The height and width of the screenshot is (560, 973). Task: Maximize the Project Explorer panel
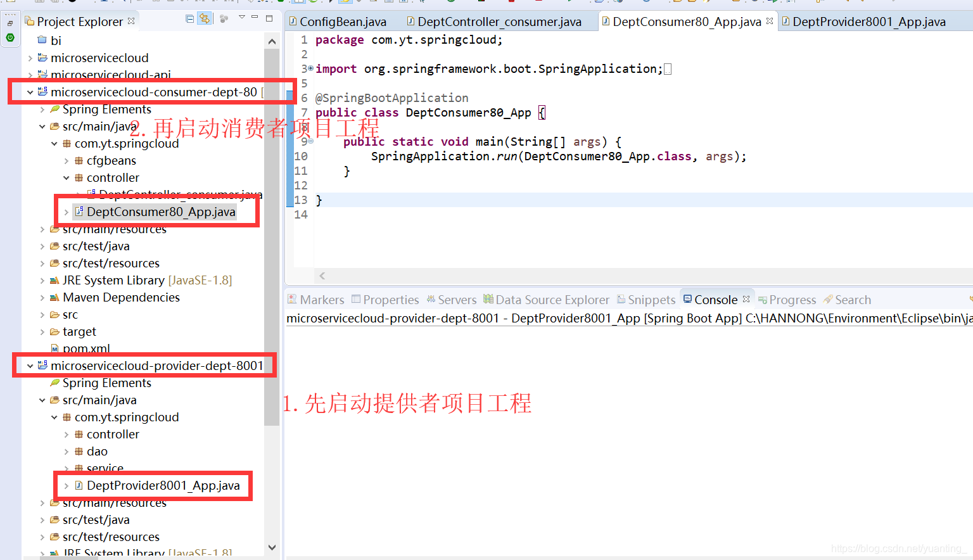point(269,18)
